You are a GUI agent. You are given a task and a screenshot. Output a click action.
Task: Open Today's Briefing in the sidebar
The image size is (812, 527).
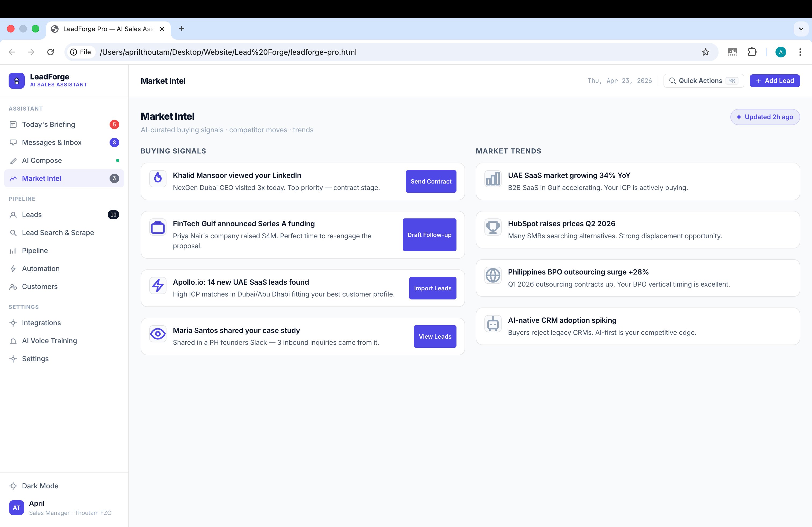pos(48,125)
